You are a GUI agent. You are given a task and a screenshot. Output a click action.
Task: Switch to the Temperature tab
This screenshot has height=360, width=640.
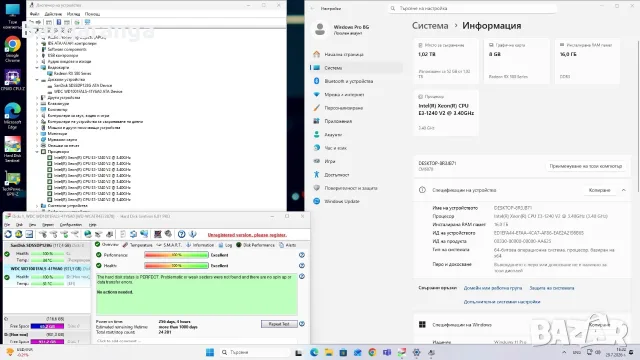[x=138, y=245]
